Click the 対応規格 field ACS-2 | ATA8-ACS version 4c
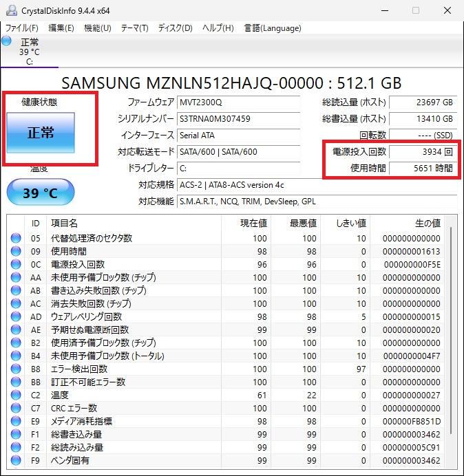The width and height of the screenshot is (464, 476). (x=317, y=185)
